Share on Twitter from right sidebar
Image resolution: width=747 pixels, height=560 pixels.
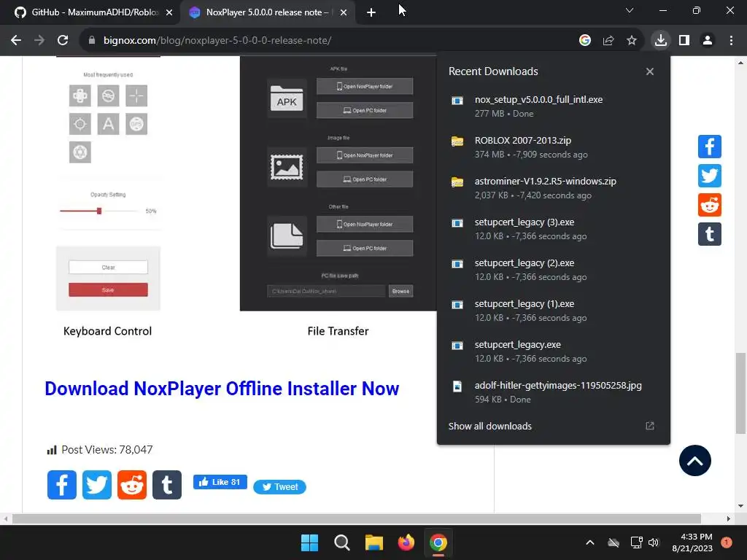click(x=709, y=176)
